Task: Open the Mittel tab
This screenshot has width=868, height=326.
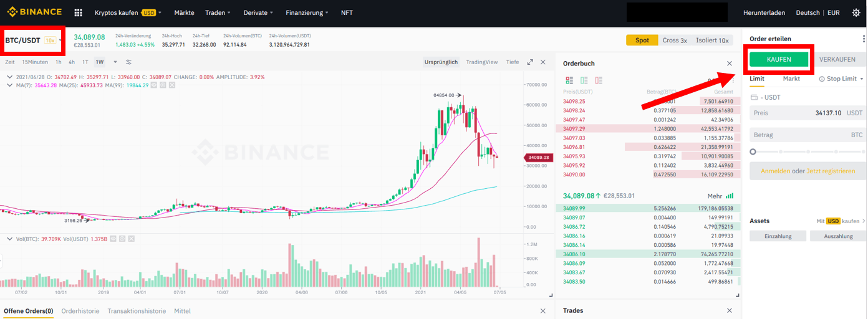Action: 183,310
